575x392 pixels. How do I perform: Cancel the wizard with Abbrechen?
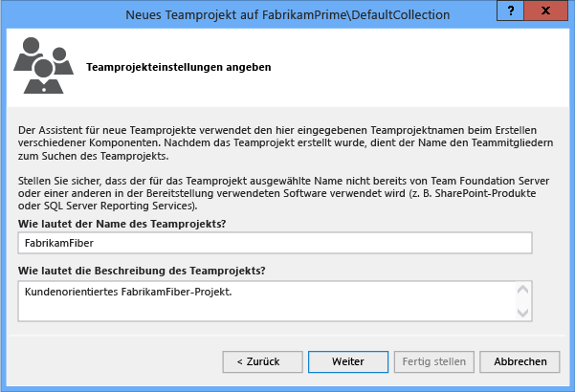pyautogui.click(x=520, y=362)
